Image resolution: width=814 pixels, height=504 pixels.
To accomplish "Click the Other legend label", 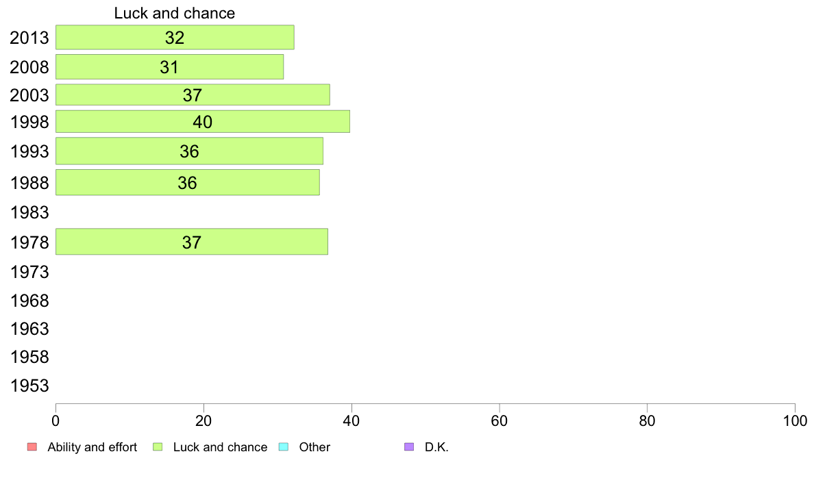I will 314,447.
